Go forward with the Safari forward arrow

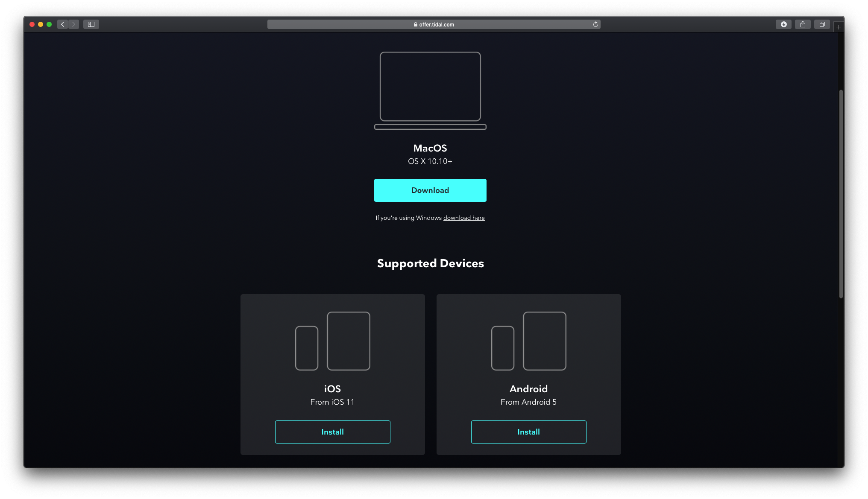73,24
